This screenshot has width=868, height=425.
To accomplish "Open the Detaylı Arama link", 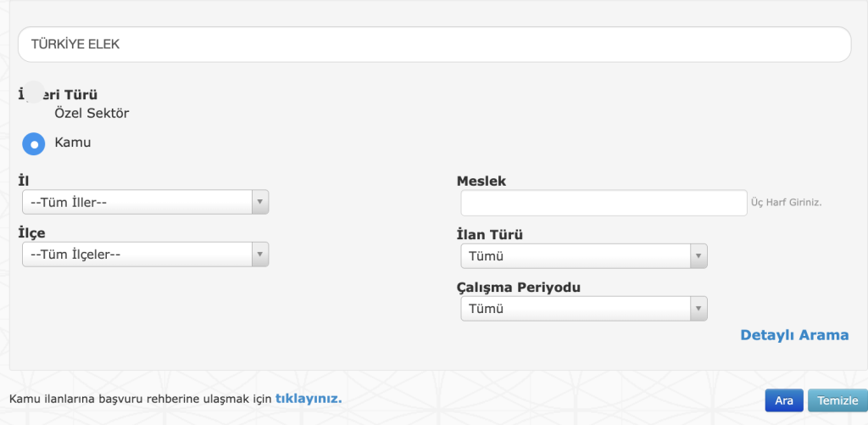I will click(x=794, y=335).
